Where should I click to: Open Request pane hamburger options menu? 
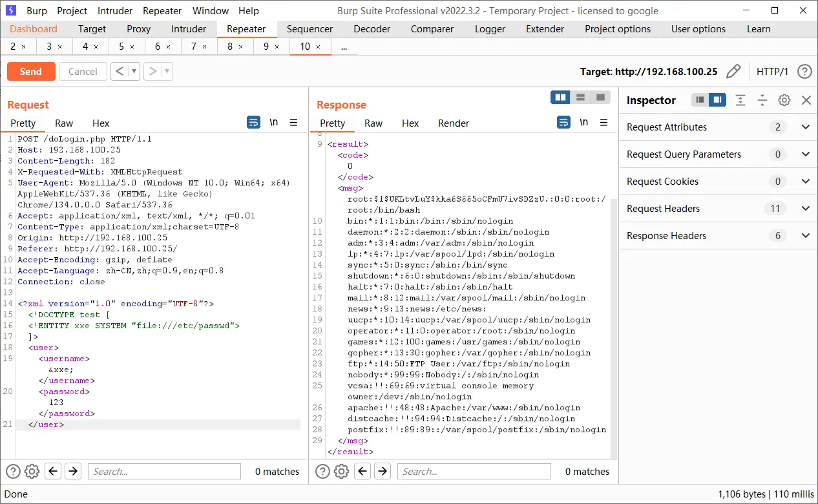(x=293, y=122)
